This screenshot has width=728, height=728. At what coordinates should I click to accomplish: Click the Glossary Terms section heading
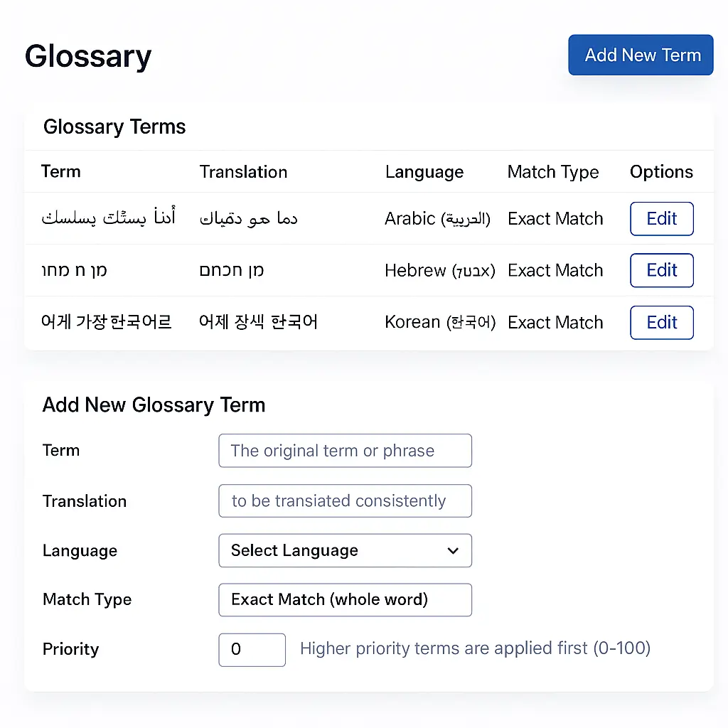114,127
